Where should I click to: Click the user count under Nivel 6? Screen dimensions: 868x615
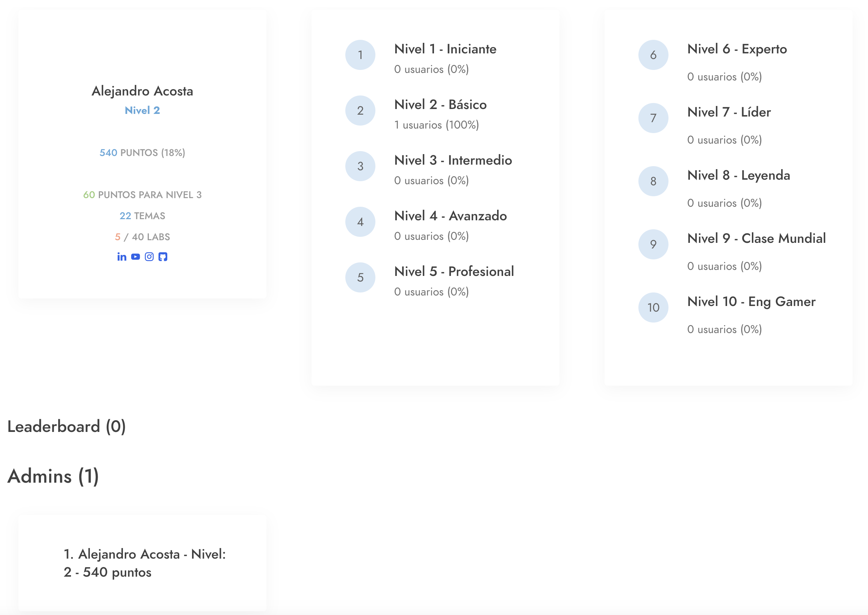click(x=724, y=77)
